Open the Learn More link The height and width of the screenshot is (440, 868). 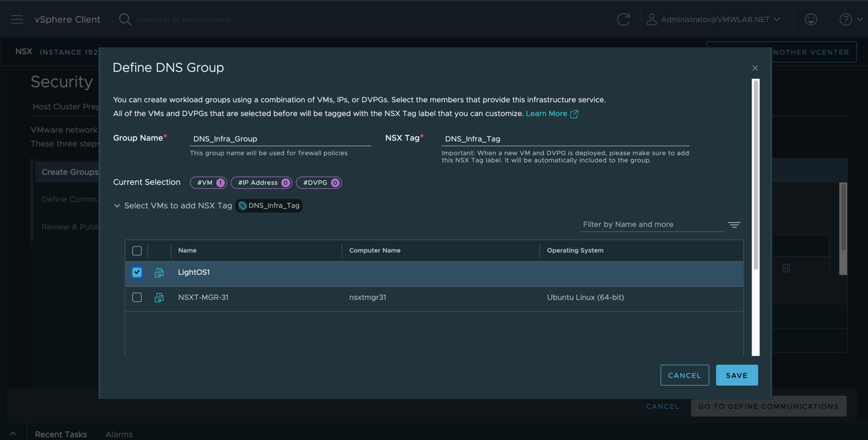[x=552, y=113]
